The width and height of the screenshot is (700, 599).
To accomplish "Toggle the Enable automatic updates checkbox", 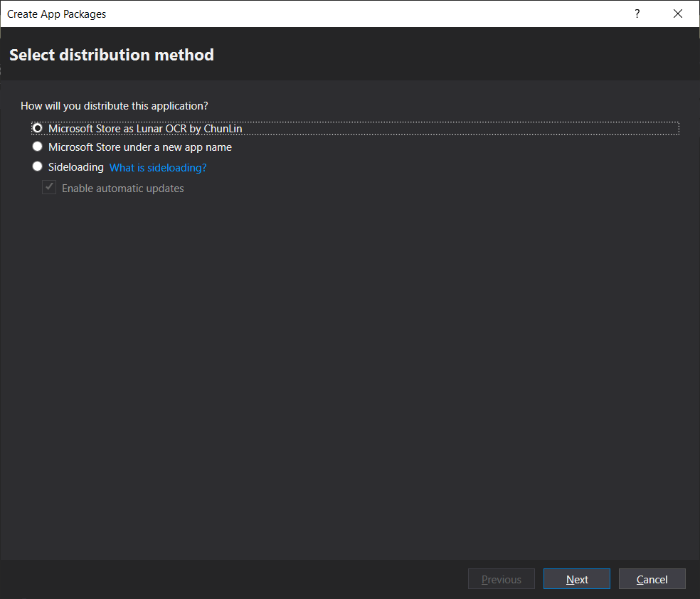I will coord(49,188).
